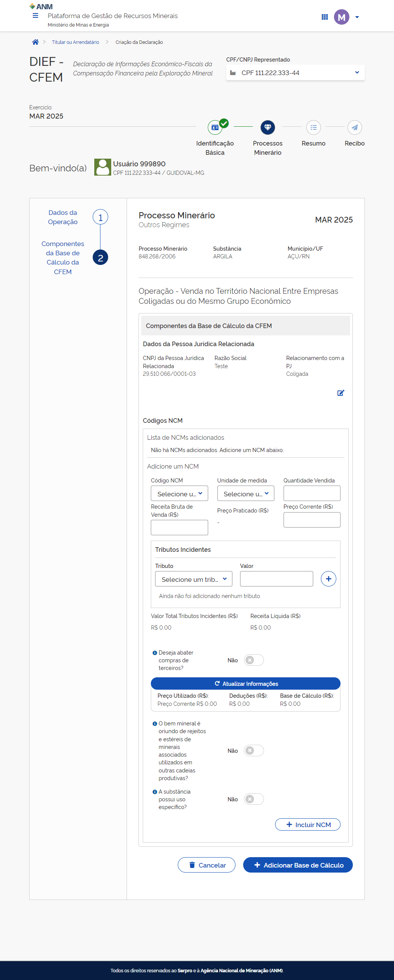Toggle abater compras de terceiros switch
394x980 pixels.
pos(254,660)
